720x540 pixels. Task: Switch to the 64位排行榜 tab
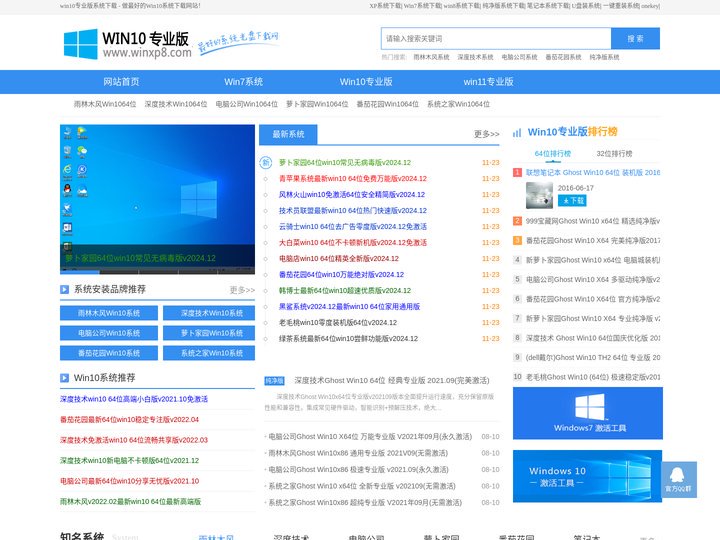click(x=553, y=153)
